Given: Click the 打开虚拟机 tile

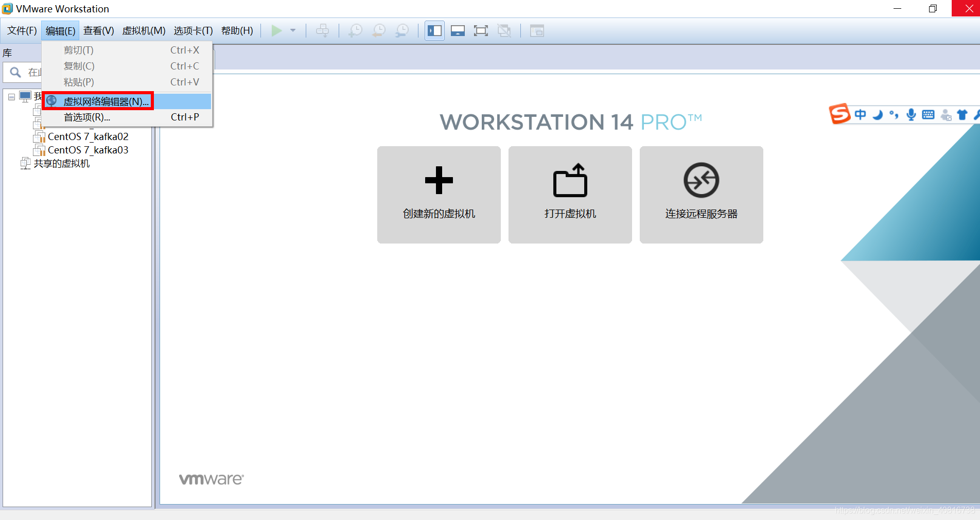Looking at the screenshot, I should click(570, 195).
